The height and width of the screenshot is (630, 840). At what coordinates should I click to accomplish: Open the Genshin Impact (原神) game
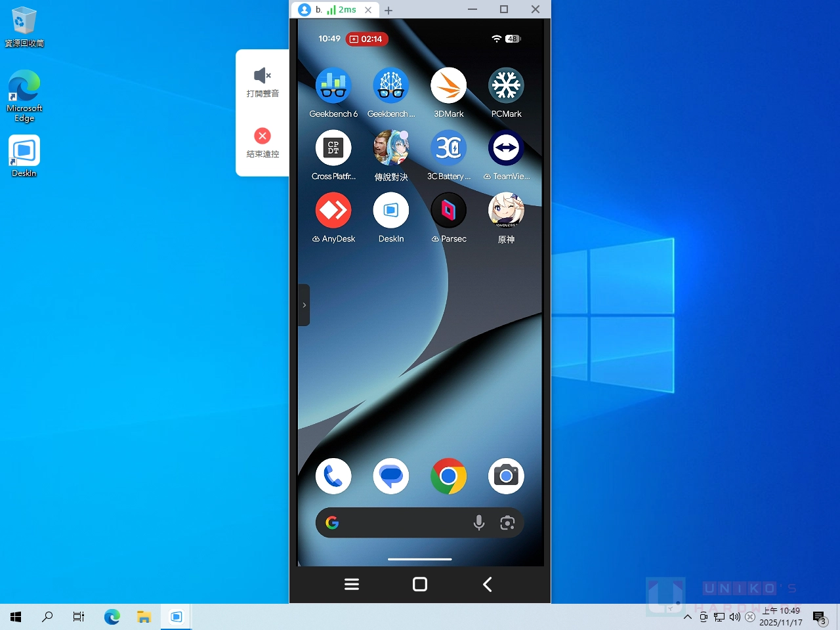506,211
